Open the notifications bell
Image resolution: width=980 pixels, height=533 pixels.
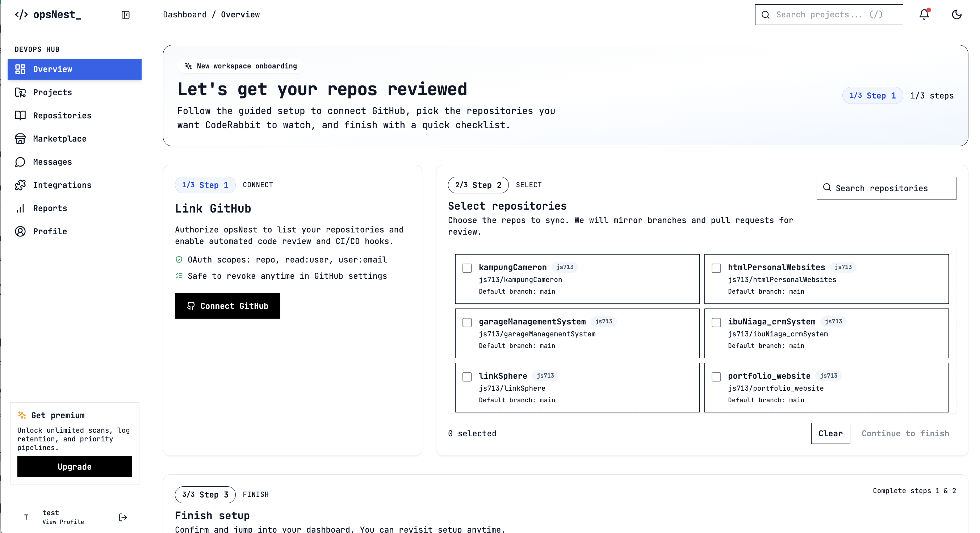[x=924, y=14]
